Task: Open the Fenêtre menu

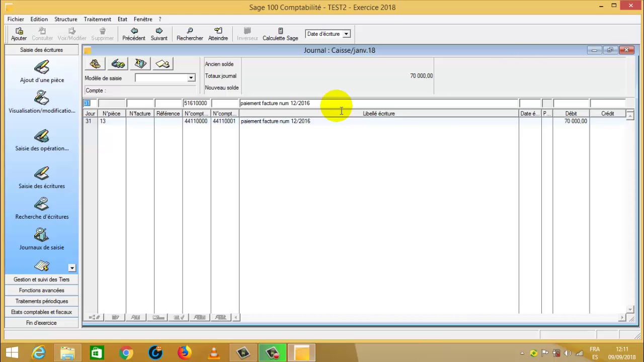Action: click(143, 19)
